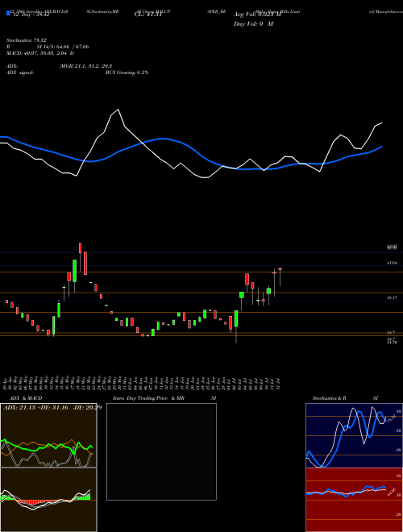Open the ADX indicator mini chart
This screenshot has height=532, width=403.
tap(48, 435)
